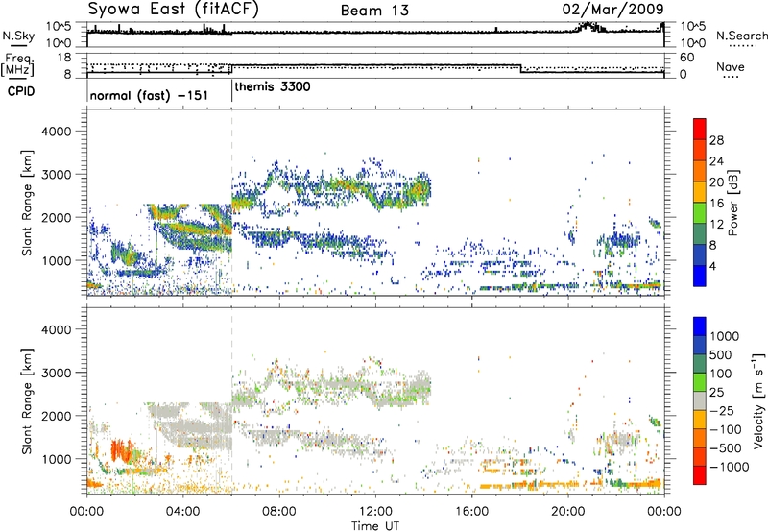Select the '12:00' time tick label
This screenshot has height=532, width=768.
click(x=375, y=512)
